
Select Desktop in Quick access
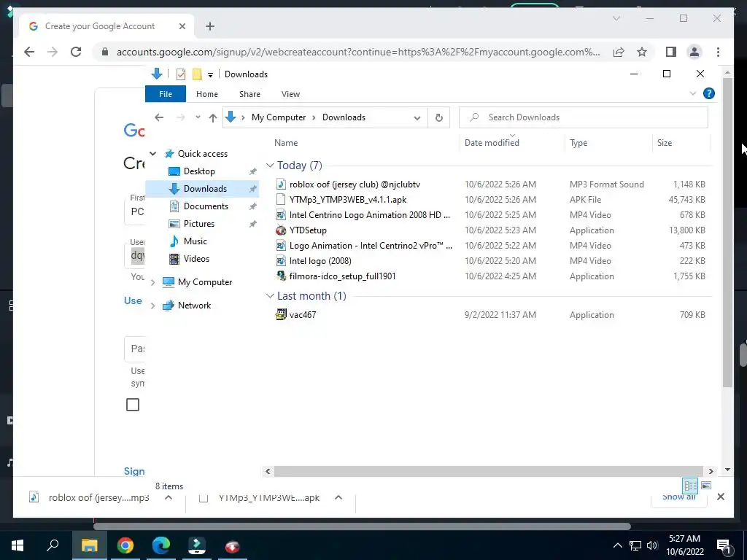[199, 171]
